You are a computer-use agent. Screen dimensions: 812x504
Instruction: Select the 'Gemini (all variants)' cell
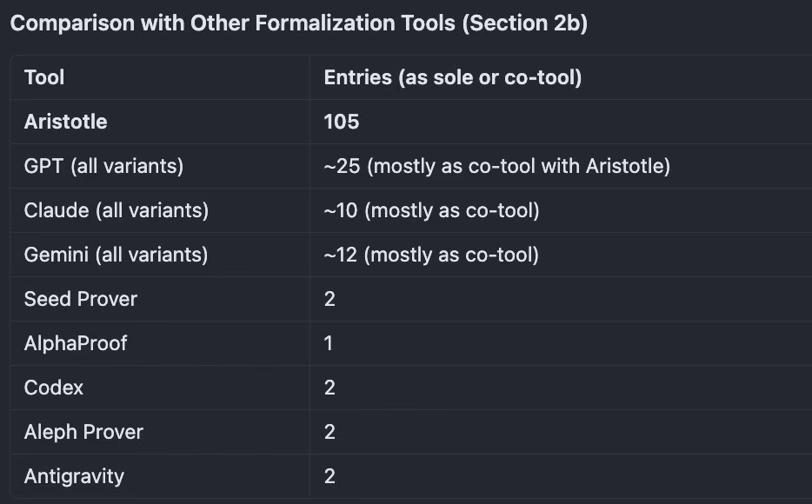pyautogui.click(x=116, y=255)
